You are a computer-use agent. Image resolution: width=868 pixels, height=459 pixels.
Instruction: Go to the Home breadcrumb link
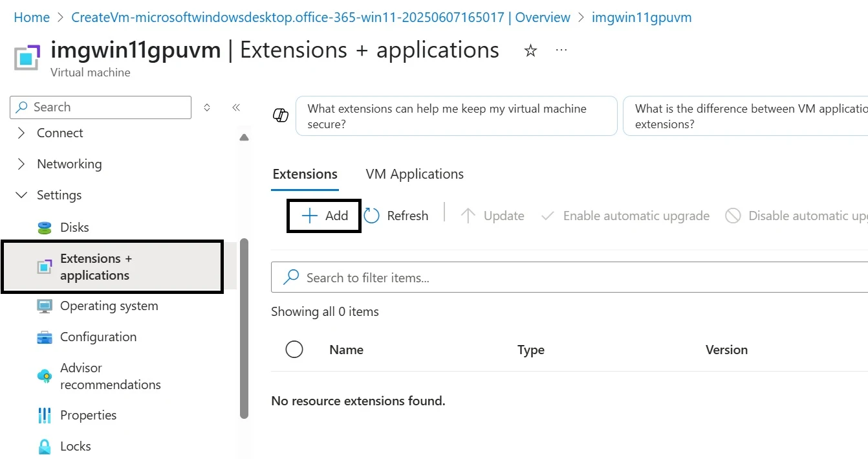tap(32, 17)
